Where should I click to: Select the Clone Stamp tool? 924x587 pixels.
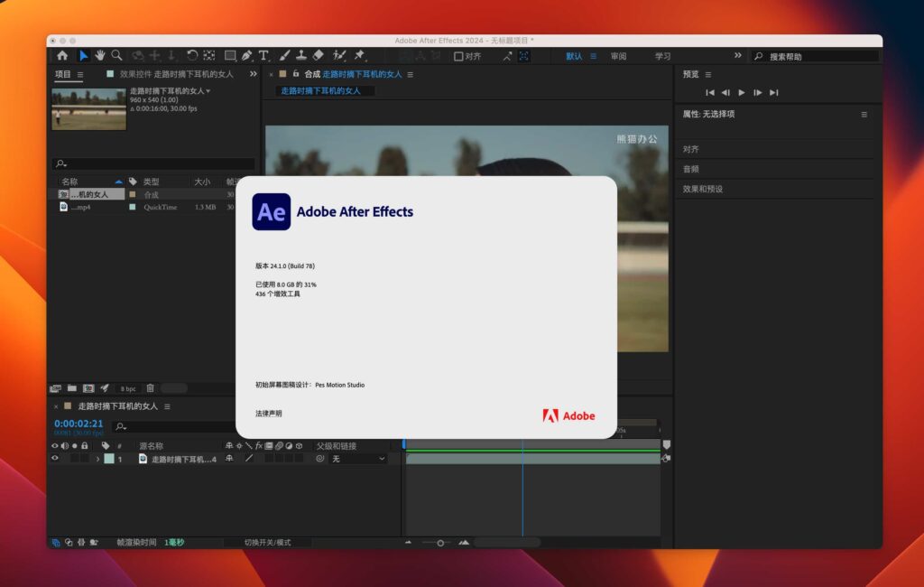point(300,55)
